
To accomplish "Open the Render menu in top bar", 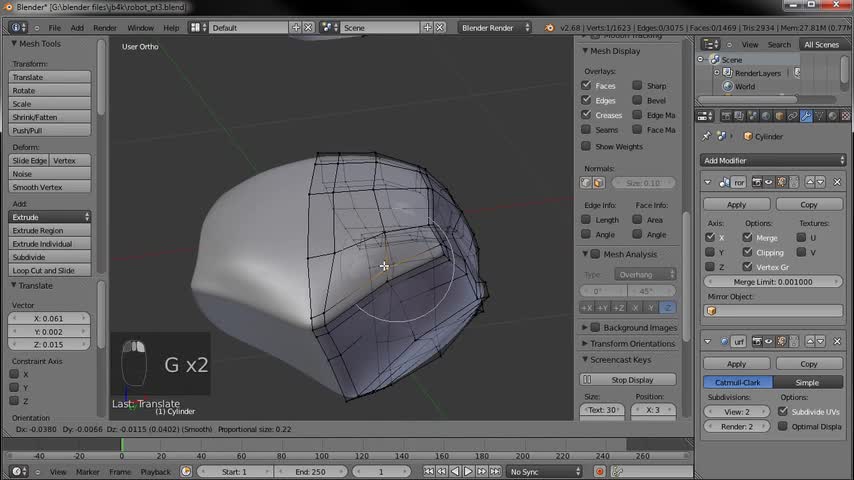I will point(105,28).
